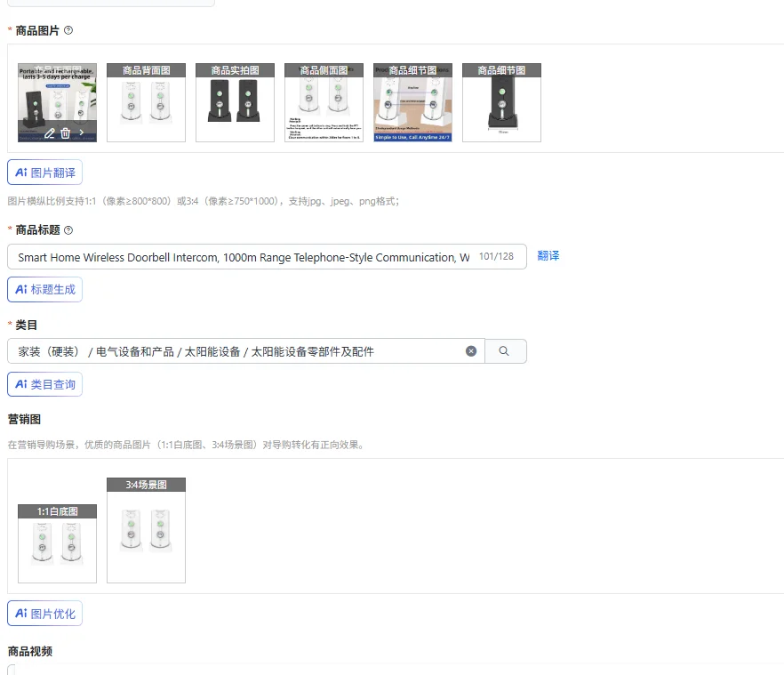Viewport: 784px width, 675px height.
Task: Click the 在营销导购场景 description text
Action: (x=185, y=445)
